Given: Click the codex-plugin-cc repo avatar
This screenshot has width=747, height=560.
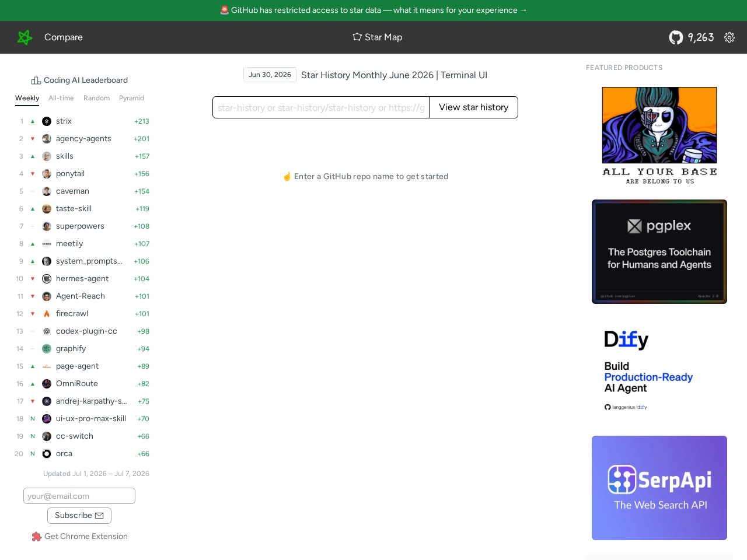Looking at the screenshot, I should (x=47, y=331).
